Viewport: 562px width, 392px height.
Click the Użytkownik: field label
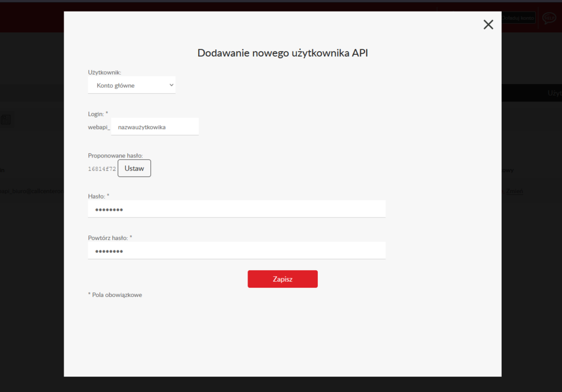click(105, 72)
